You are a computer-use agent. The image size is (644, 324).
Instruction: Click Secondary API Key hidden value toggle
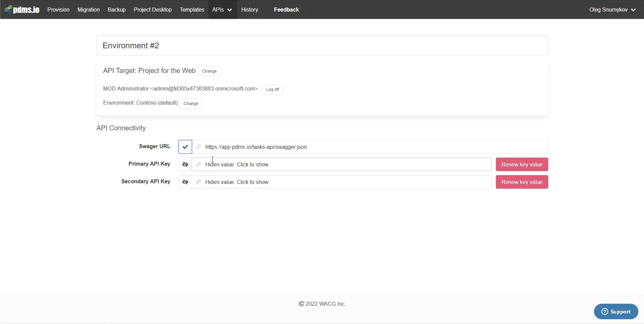(185, 182)
